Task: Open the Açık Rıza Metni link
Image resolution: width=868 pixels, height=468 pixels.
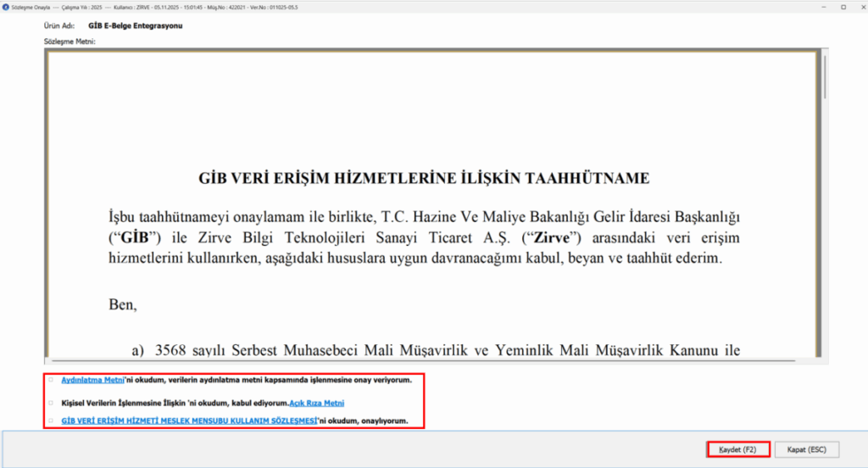Action: click(317, 403)
